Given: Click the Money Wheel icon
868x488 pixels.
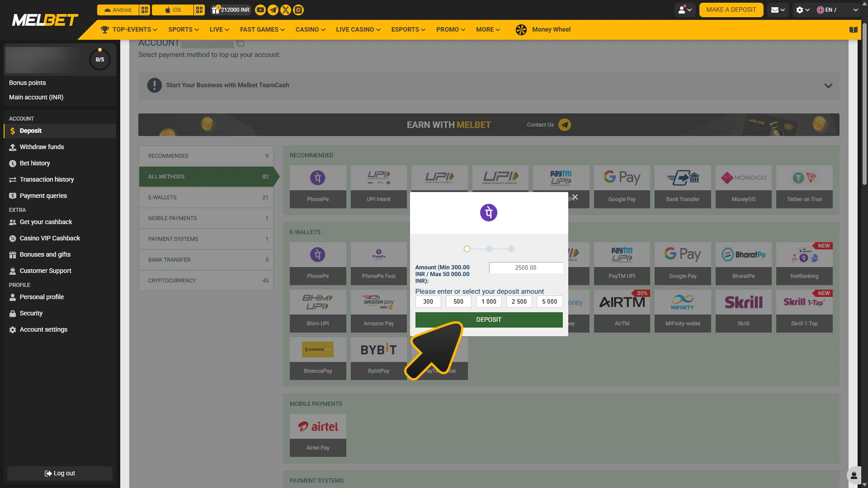Looking at the screenshot, I should [521, 30].
